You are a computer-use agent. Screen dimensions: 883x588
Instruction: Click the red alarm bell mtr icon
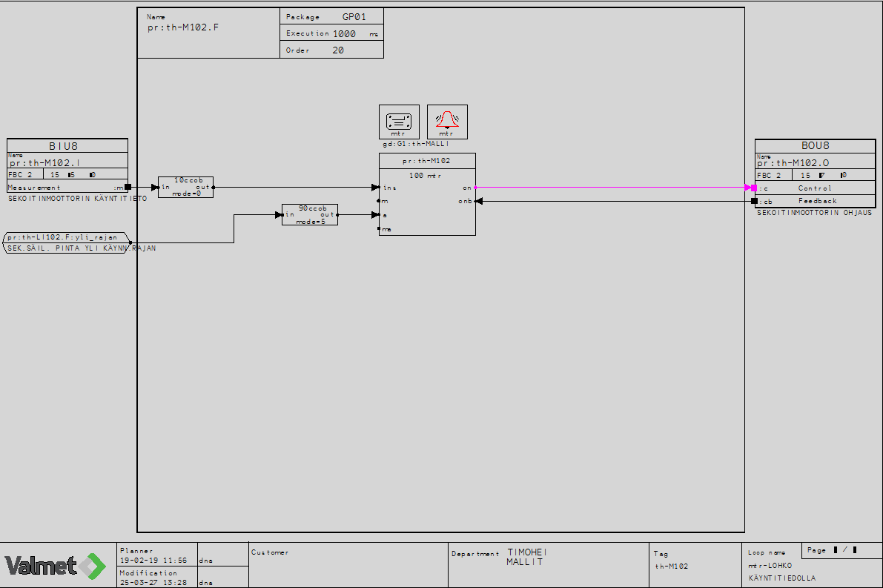[447, 121]
